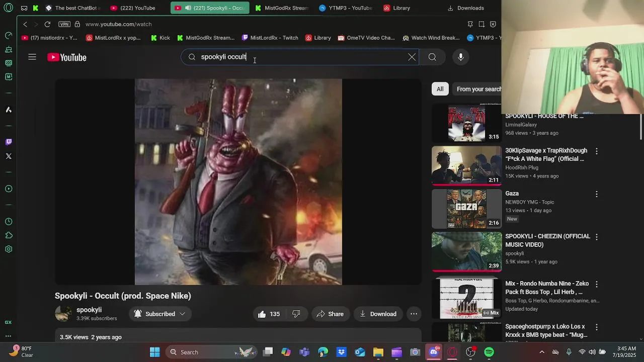Viewport: 644px width, 362px height.
Task: Open options for Spaceghostpurrp type beat video
Action: pos(597,327)
